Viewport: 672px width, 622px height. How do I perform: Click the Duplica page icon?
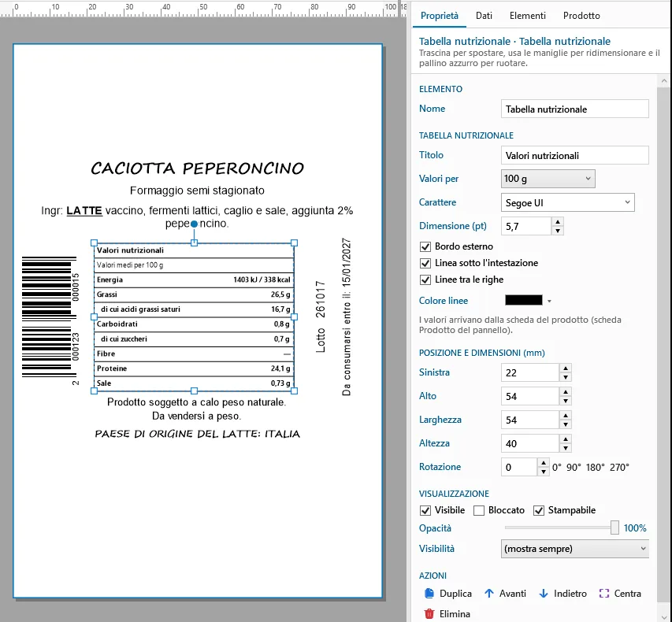tap(429, 594)
